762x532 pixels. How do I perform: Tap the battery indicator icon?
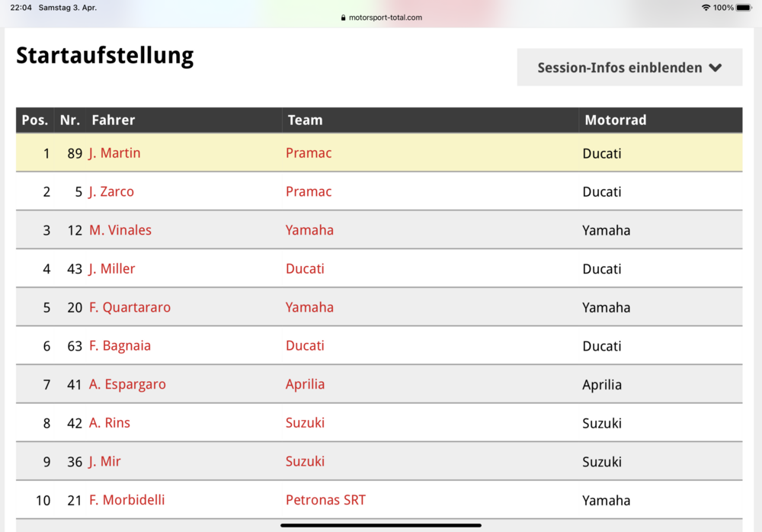744,8
